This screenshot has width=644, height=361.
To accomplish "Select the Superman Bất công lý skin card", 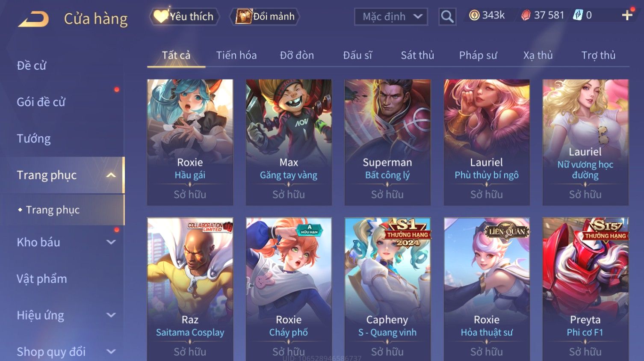I will [387, 142].
